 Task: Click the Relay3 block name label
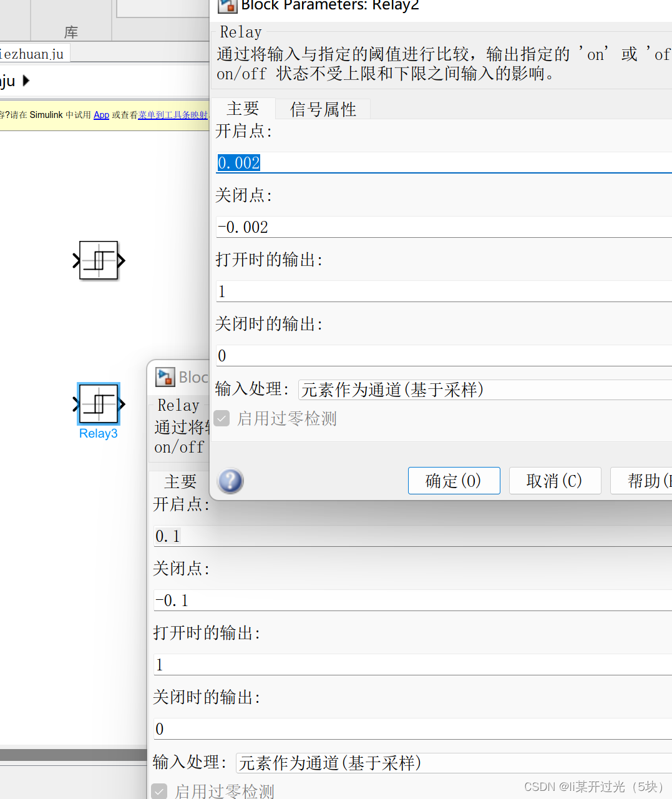coord(99,434)
